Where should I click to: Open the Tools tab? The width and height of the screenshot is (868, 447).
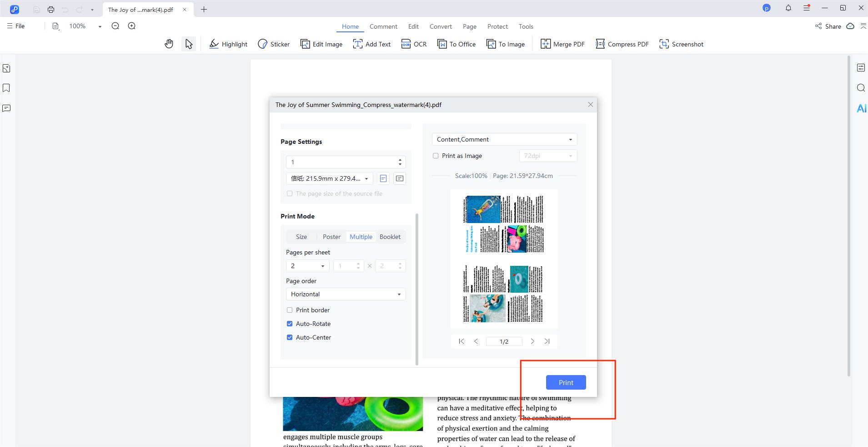click(526, 26)
